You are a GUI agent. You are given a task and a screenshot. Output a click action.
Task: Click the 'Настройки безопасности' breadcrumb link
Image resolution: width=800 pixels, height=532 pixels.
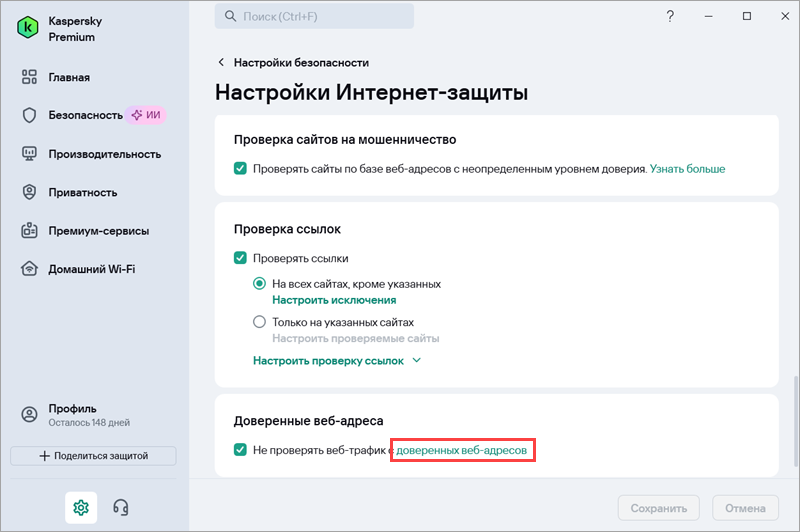301,62
